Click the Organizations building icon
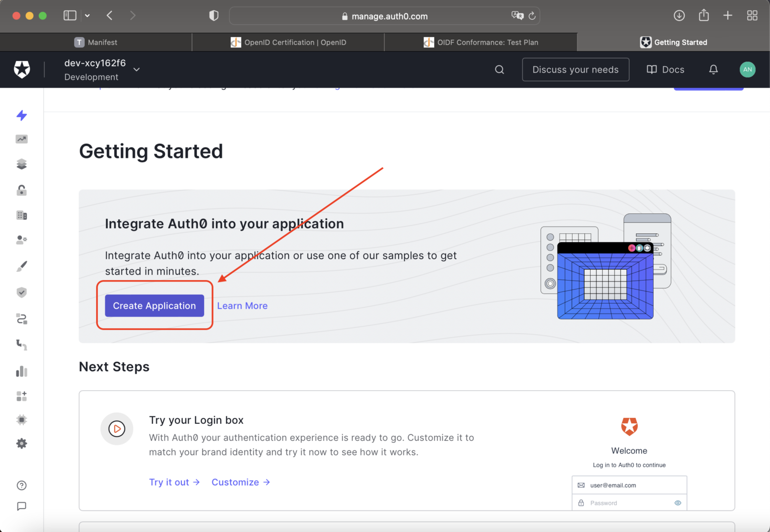Screen dimensions: 770x532 (x=22, y=215)
